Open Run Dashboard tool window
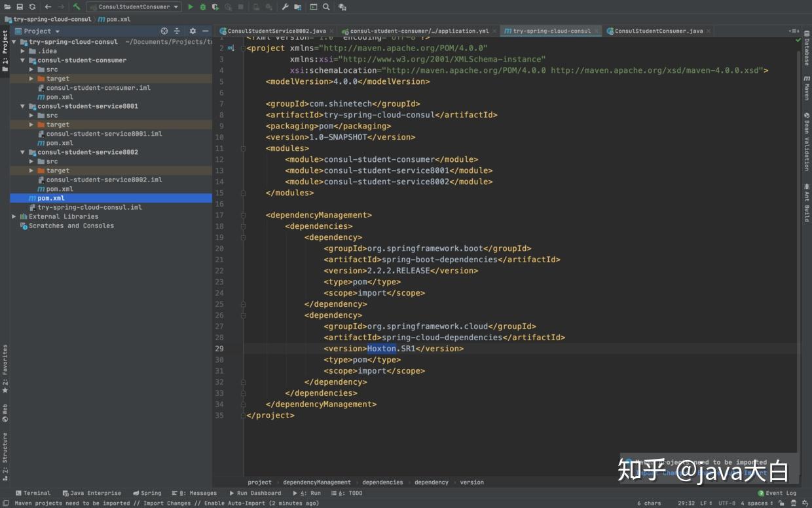 pos(255,493)
